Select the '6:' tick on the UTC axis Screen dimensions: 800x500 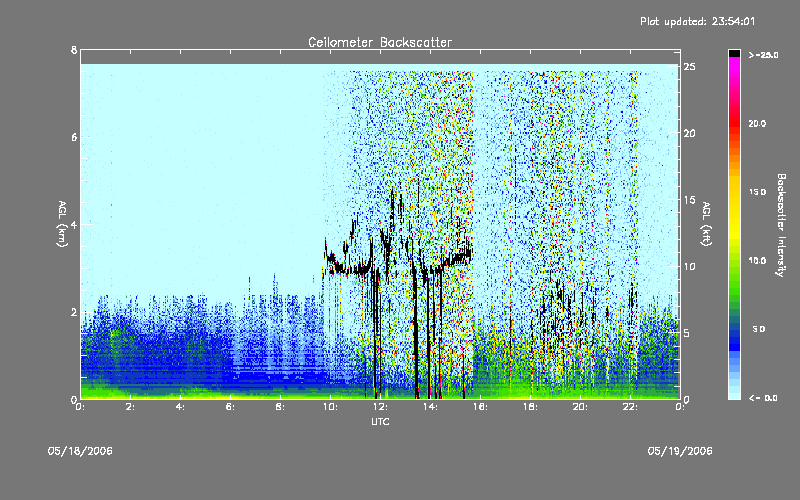point(231,407)
